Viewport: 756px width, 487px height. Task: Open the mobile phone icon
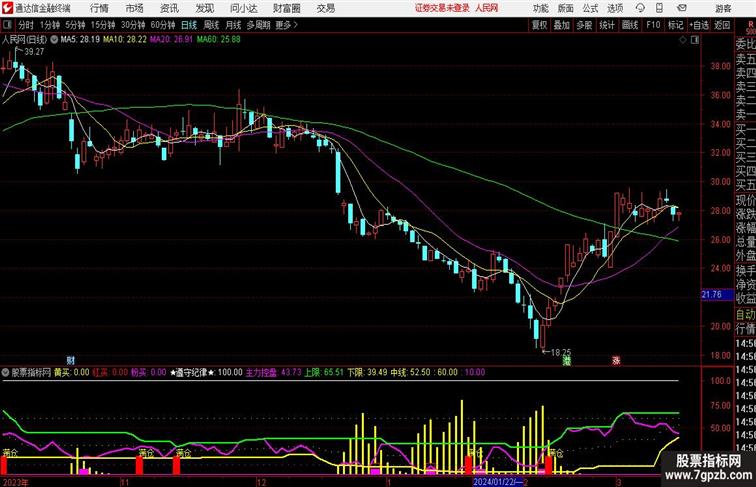click(660, 8)
